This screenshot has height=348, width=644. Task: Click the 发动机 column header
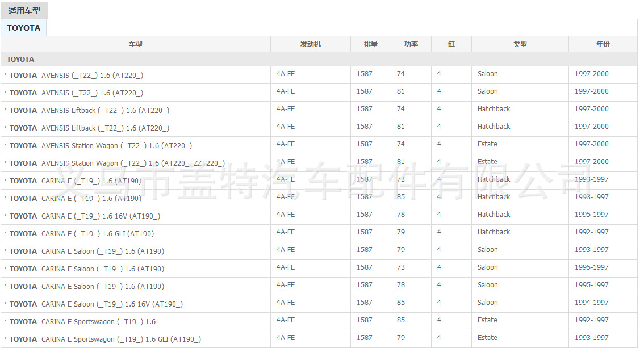(x=311, y=44)
